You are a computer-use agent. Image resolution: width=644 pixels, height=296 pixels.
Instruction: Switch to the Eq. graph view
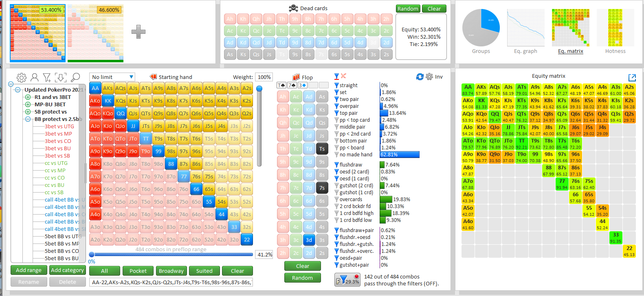click(525, 31)
